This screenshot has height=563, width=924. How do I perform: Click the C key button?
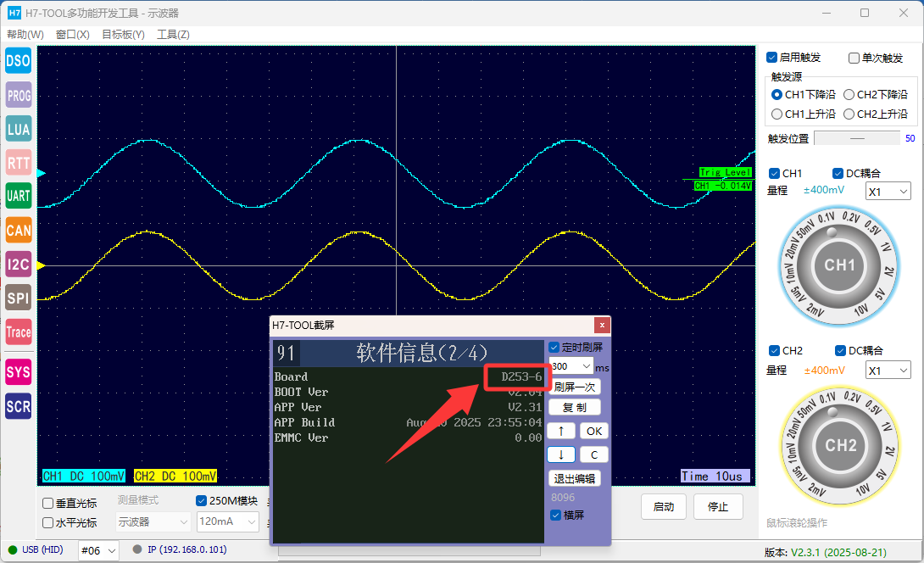(594, 454)
